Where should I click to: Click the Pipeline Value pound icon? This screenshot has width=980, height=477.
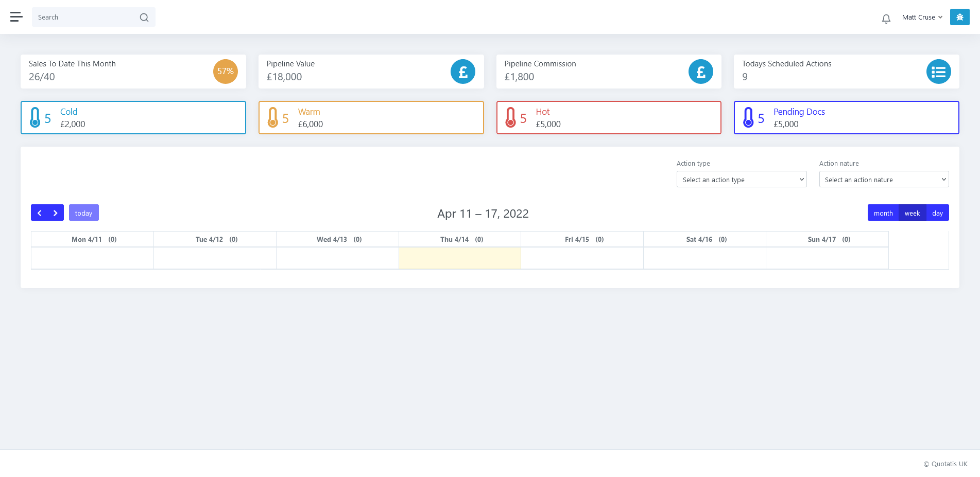pyautogui.click(x=462, y=72)
